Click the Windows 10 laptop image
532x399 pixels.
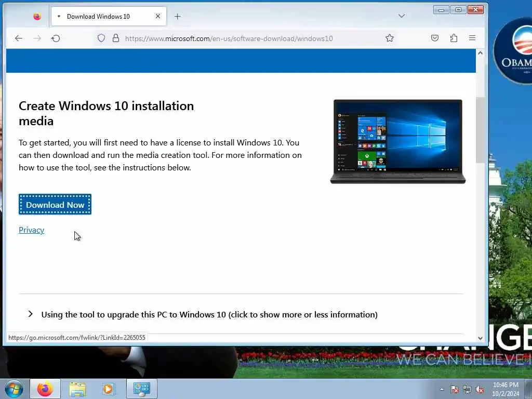tap(397, 141)
